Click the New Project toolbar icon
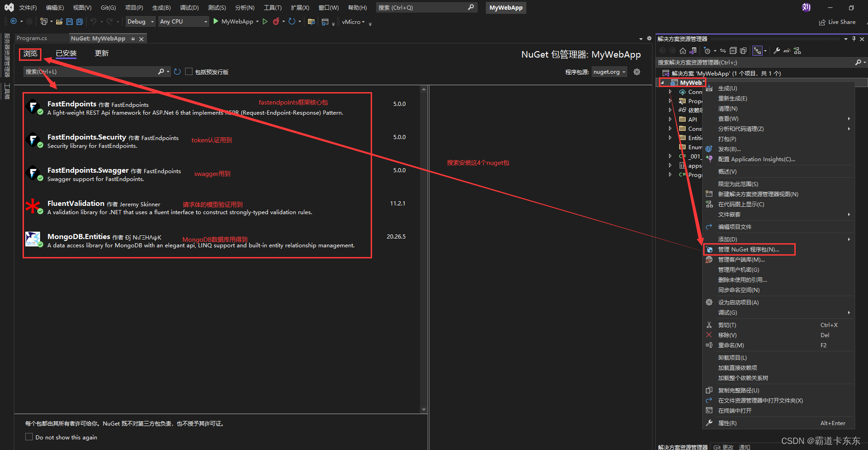 coord(44,22)
